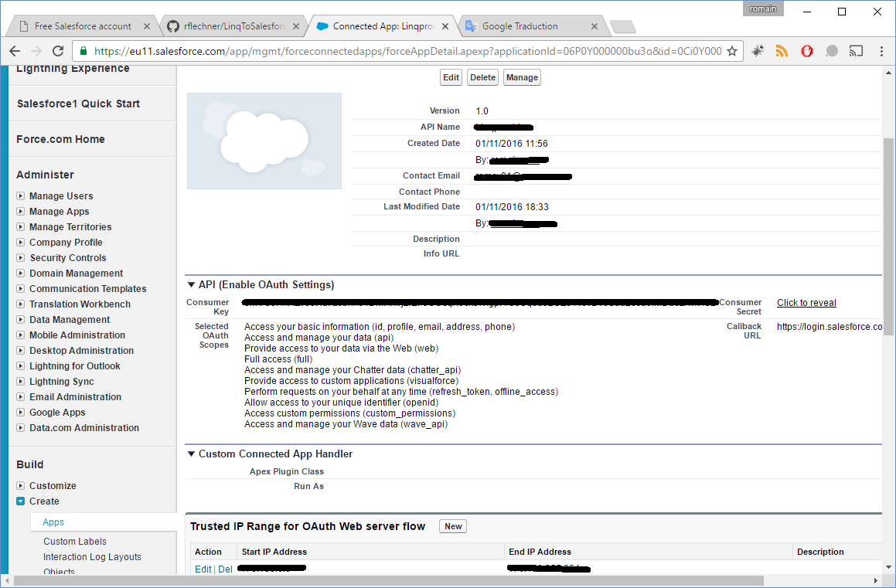Click the horizontal scrollbar left arrow

[8, 580]
